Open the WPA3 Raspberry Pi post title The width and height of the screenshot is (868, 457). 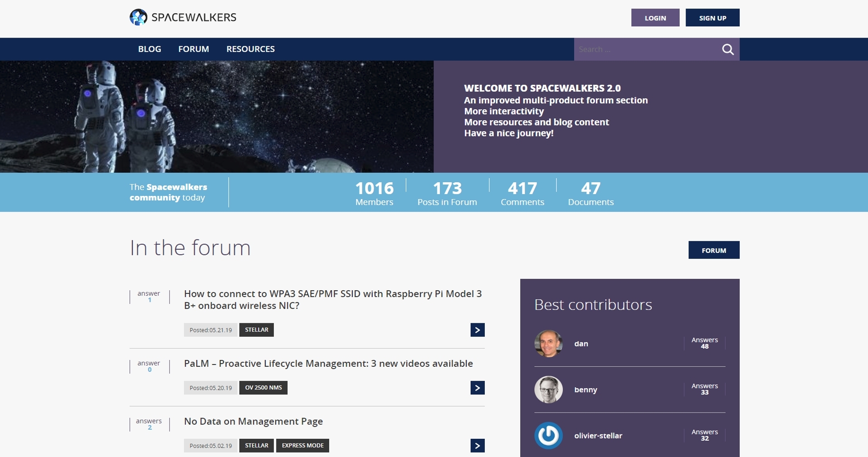pos(332,300)
